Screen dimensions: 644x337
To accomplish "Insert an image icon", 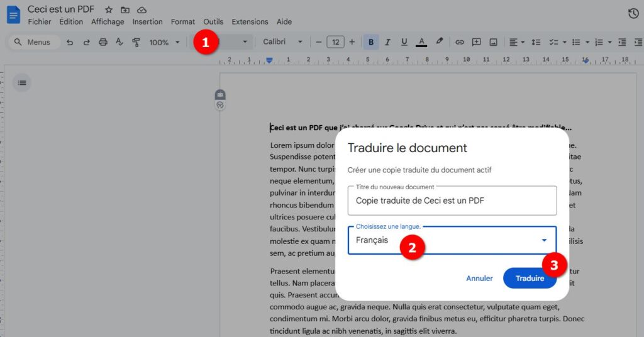I will tap(493, 42).
